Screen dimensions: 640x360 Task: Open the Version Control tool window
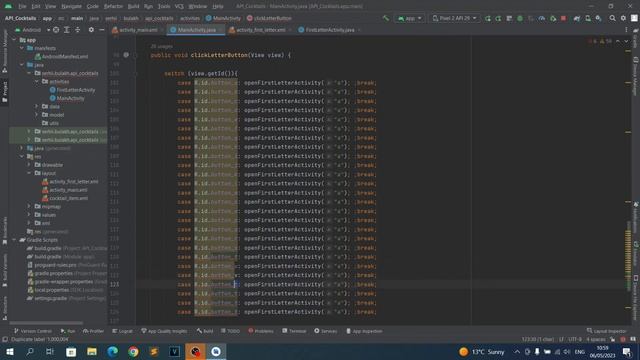(33, 331)
